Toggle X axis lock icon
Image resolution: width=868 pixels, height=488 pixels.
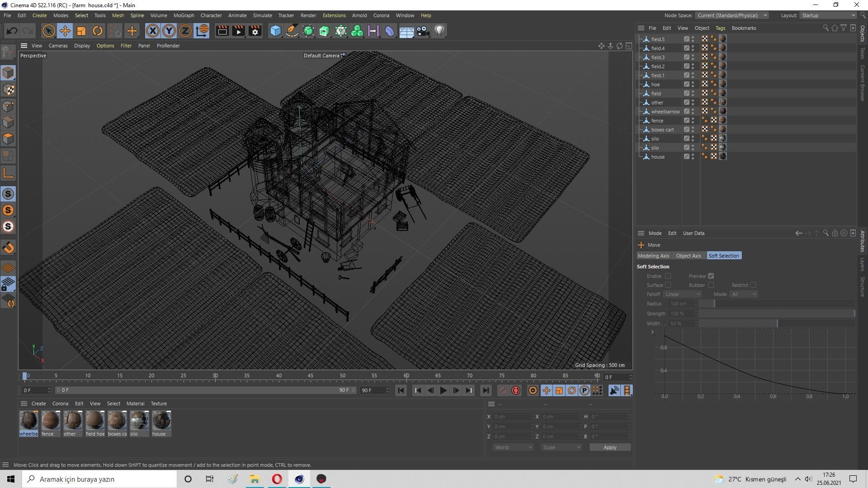coord(153,31)
